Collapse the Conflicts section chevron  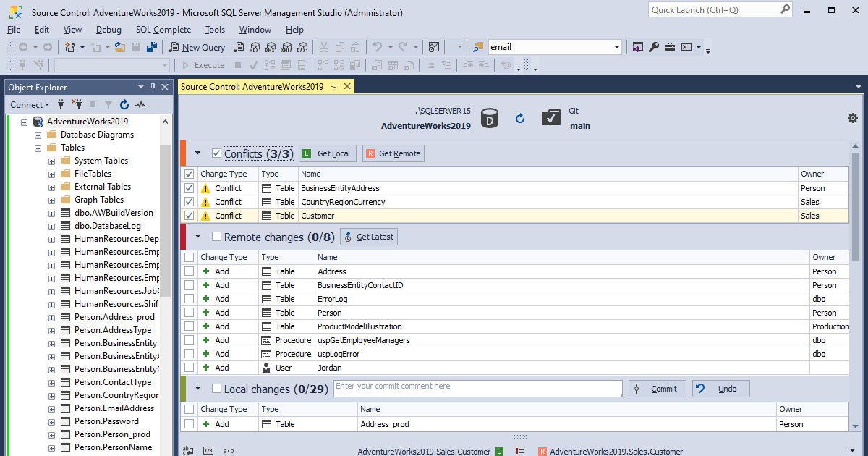coord(196,153)
